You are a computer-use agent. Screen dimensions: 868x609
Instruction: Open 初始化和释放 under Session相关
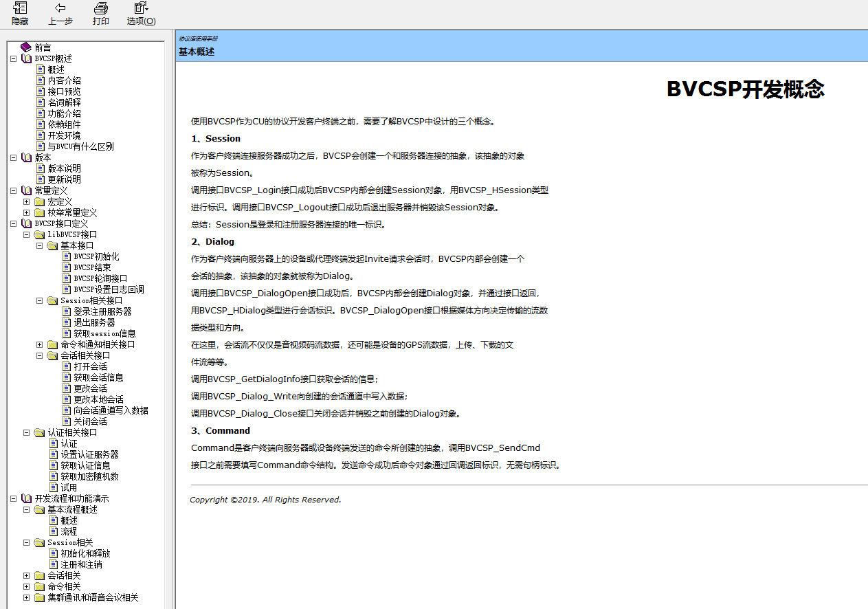tap(85, 553)
